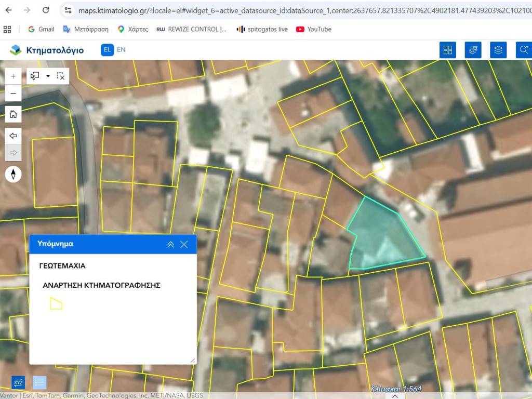Open the YouTube bookmark

coord(314,29)
